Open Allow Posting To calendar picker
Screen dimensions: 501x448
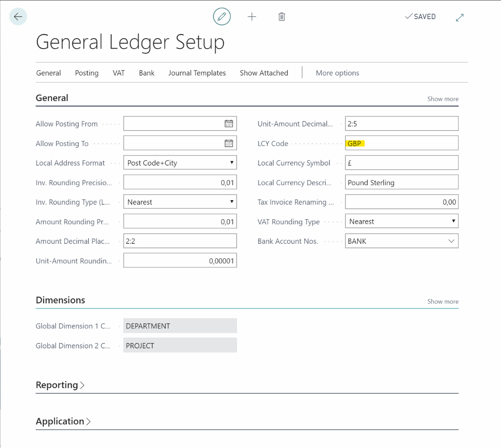pyautogui.click(x=228, y=143)
